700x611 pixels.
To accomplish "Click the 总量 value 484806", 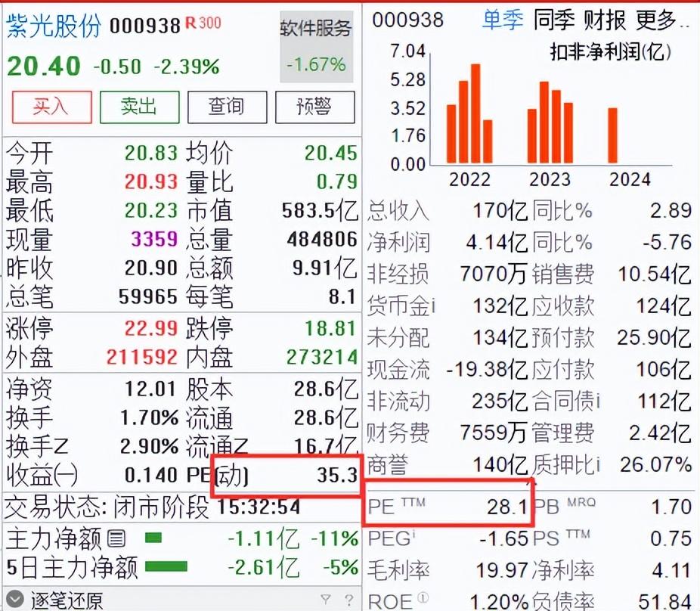I will (322, 240).
